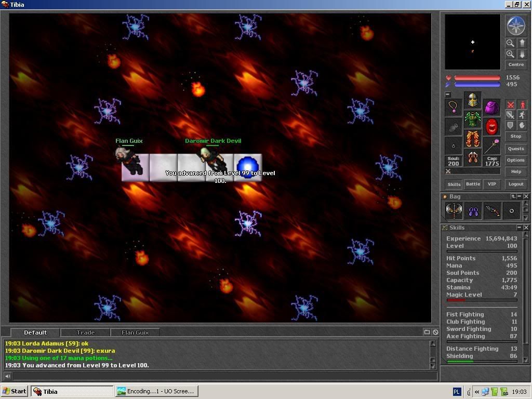Click the golden legs slot

click(472, 139)
